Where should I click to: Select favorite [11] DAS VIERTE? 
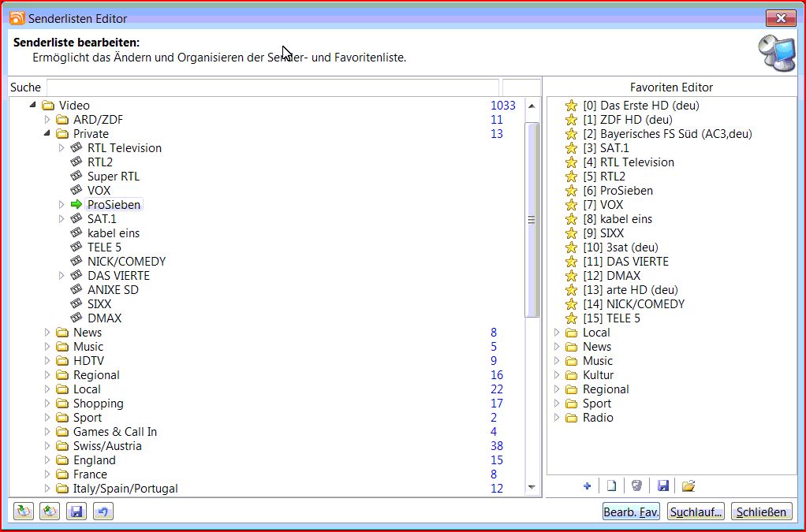click(x=625, y=262)
